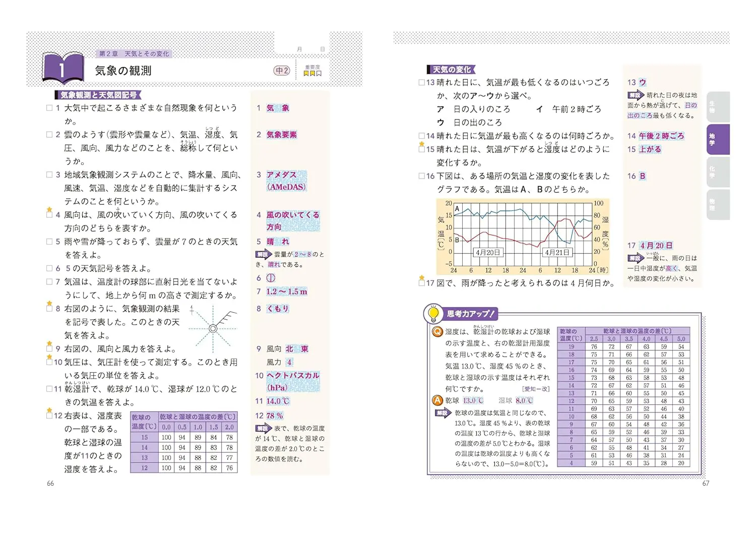
Task: Click the answer ヘクトパスカル
Action: (293, 381)
